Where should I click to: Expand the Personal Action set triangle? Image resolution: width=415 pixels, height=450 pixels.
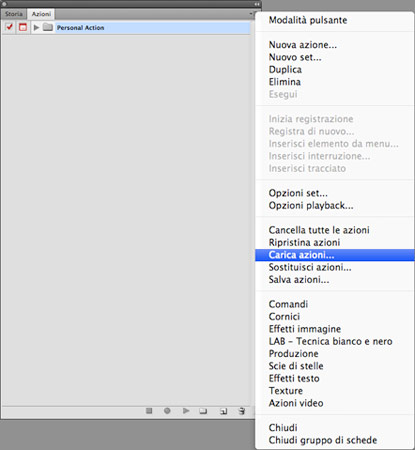(x=36, y=27)
